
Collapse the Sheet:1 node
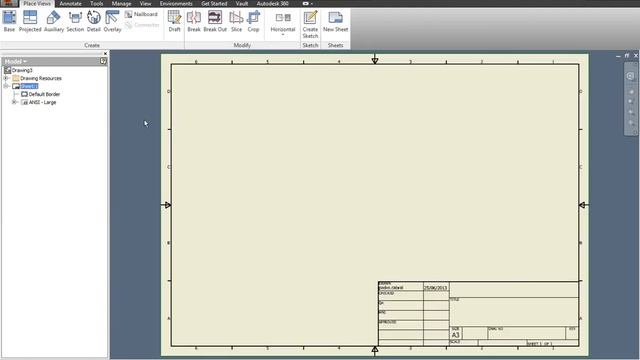(6, 86)
